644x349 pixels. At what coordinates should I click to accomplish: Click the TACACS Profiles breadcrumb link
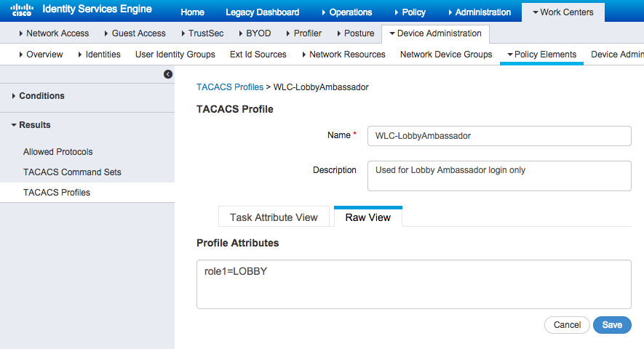pyautogui.click(x=230, y=87)
